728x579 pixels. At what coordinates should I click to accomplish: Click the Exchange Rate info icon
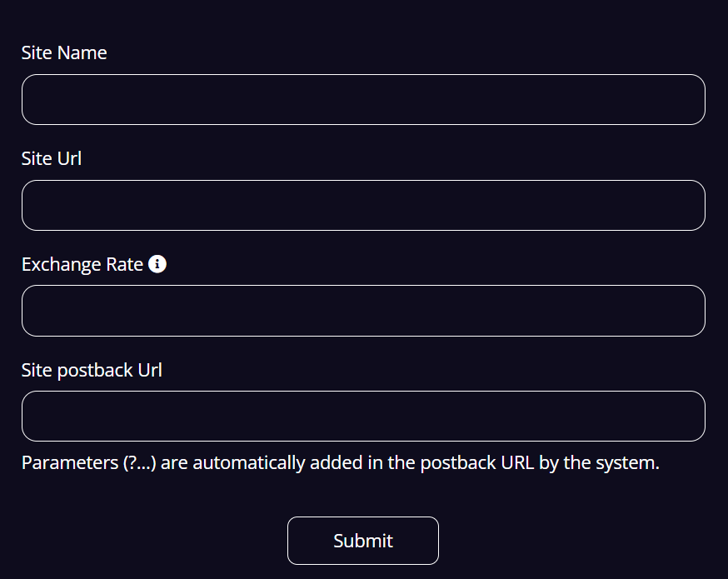157,264
